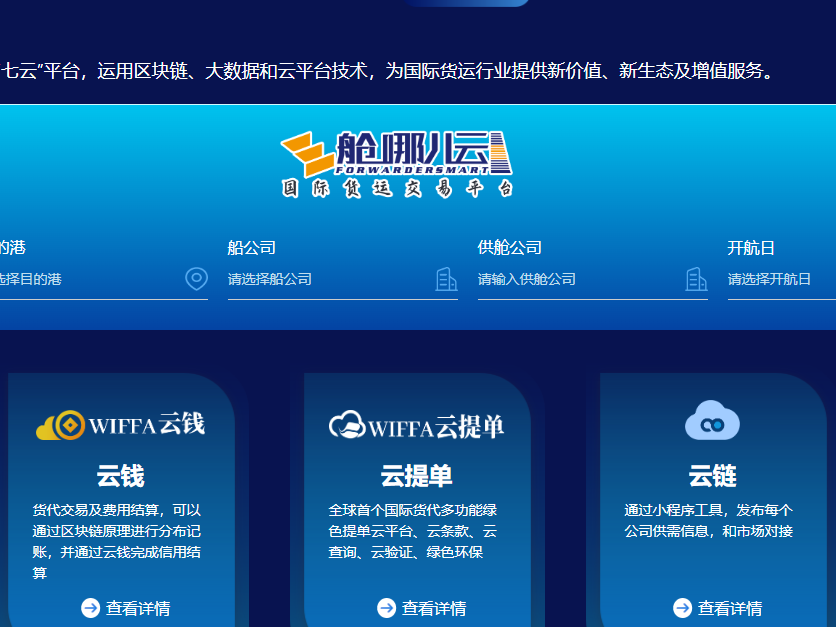Click the 舱哪儿云 ForwarderSmart logo
This screenshot has height=627, width=836.
tap(396, 164)
